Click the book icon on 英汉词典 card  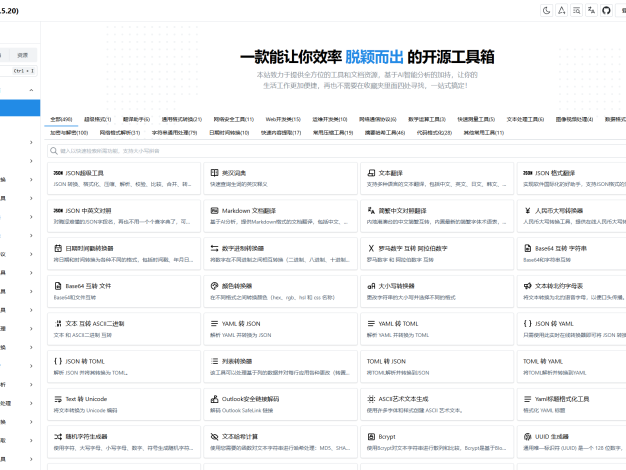(214, 173)
